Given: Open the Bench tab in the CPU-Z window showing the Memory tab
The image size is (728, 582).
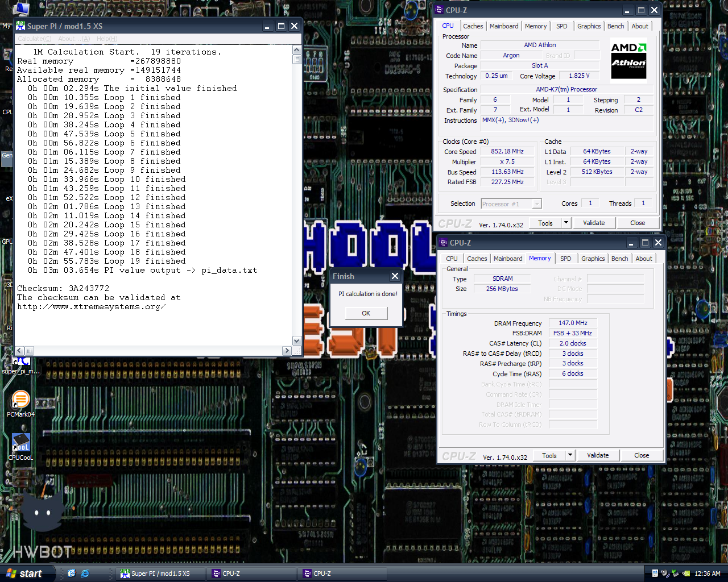Looking at the screenshot, I should 619,259.
